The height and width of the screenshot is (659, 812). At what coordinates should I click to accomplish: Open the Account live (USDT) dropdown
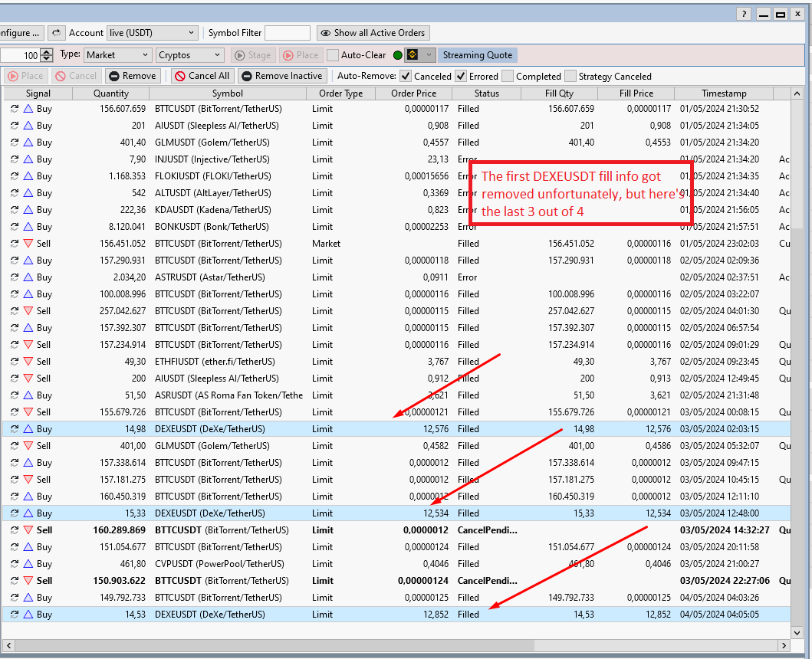point(153,33)
